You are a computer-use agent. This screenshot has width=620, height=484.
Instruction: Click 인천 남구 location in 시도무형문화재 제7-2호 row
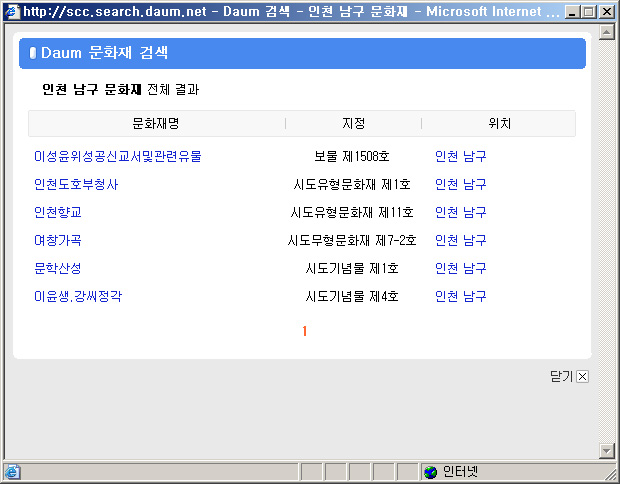460,240
